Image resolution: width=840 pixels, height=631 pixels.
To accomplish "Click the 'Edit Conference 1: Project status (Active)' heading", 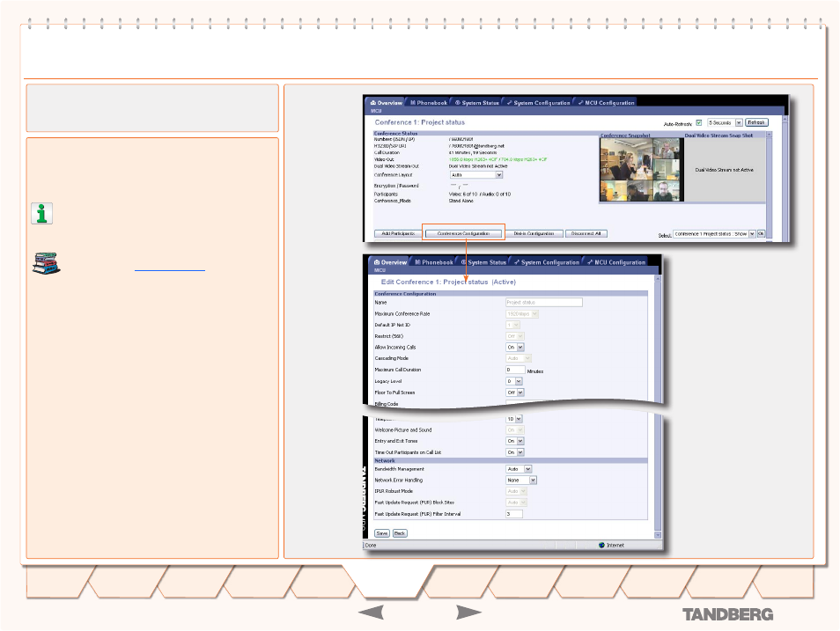I will [448, 282].
